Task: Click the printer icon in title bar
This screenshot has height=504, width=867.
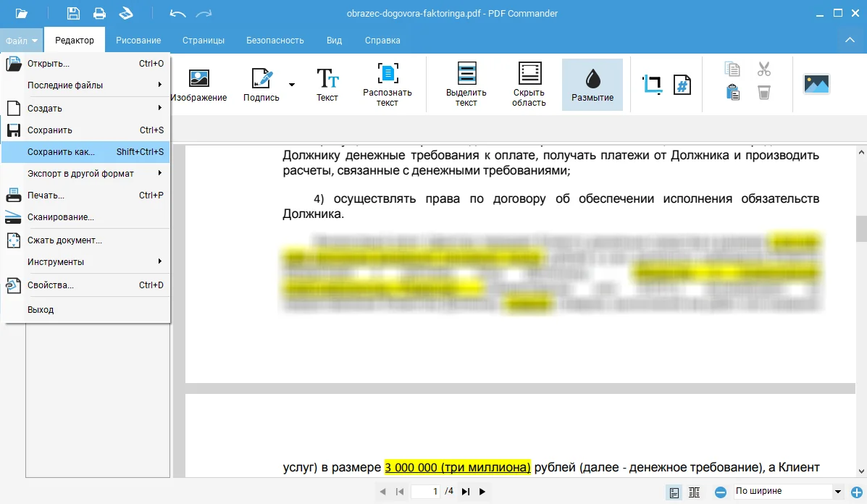Action: pos(99,13)
